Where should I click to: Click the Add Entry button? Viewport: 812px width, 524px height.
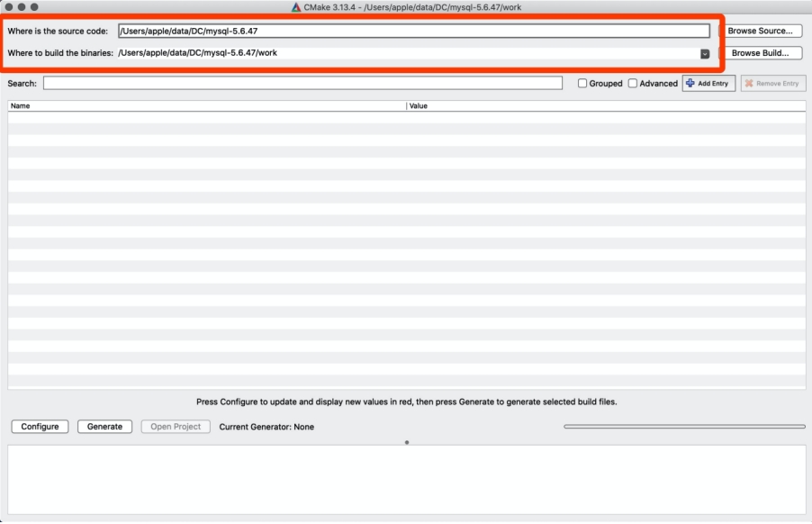[x=708, y=84]
